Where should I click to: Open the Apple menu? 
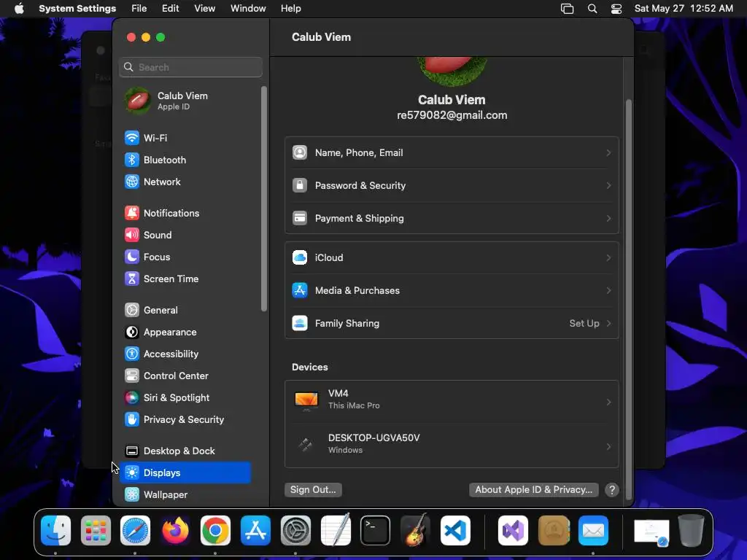pos(19,9)
